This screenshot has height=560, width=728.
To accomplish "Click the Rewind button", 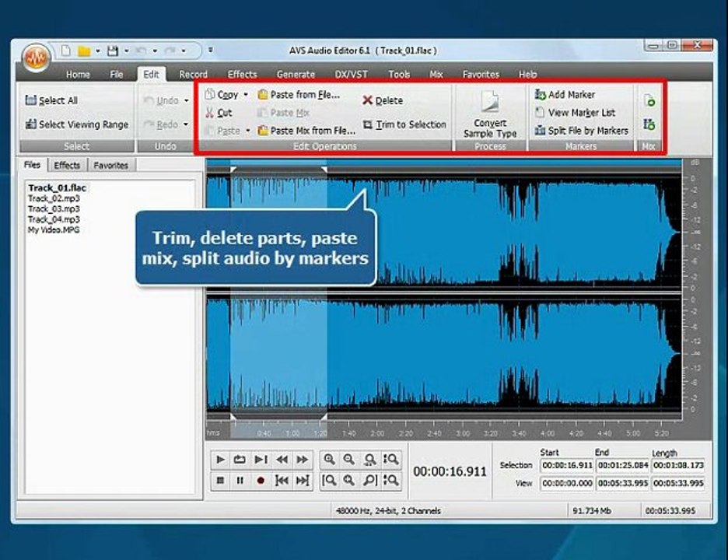I will [282, 460].
